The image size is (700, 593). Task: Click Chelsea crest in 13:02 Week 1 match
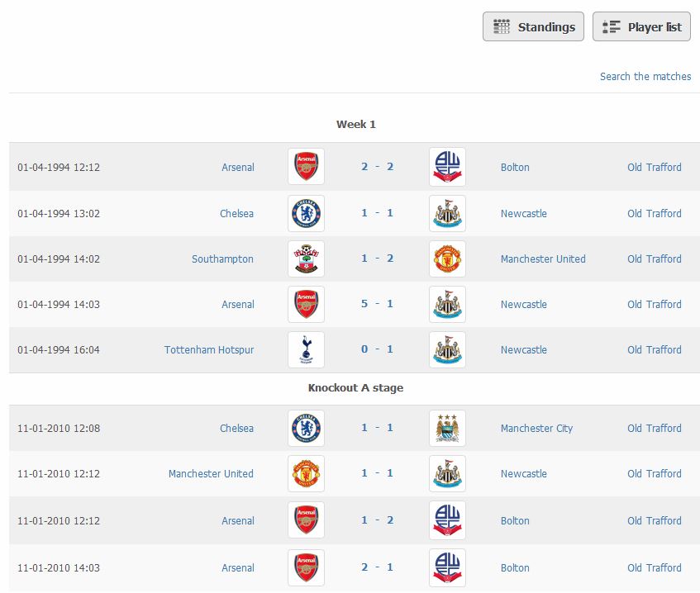tap(306, 213)
